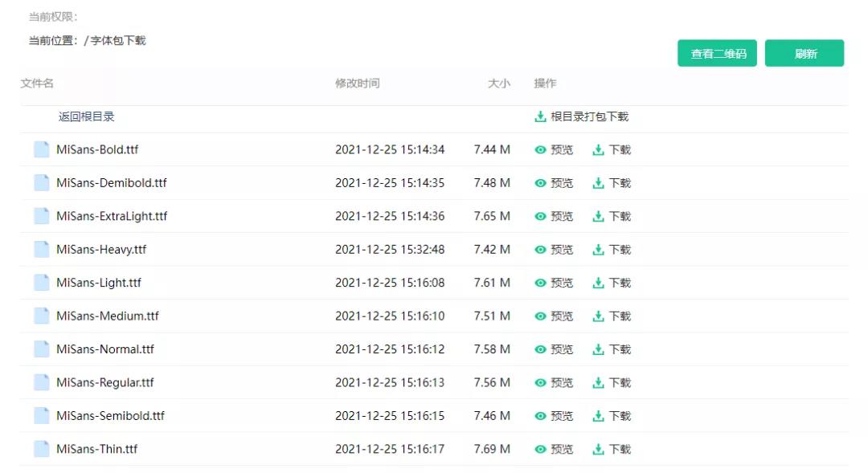This screenshot has width=868, height=473.
Task: Click the 查看二维码 button
Action: click(717, 53)
